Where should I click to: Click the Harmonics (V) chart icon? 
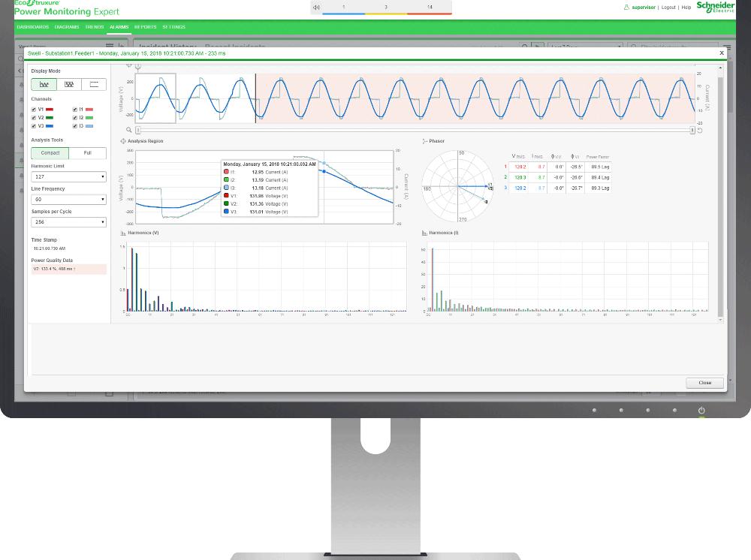pyautogui.click(x=123, y=233)
